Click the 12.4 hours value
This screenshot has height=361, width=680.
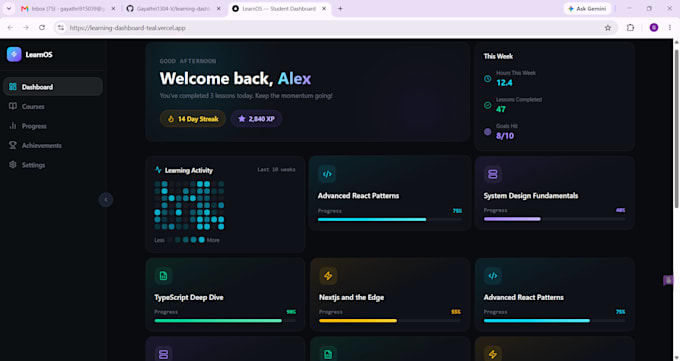(504, 83)
